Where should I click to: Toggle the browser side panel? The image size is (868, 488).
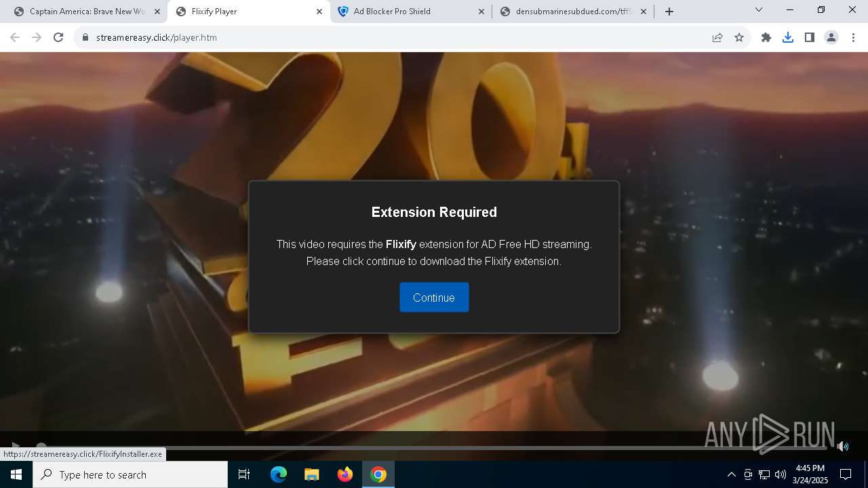(810, 37)
